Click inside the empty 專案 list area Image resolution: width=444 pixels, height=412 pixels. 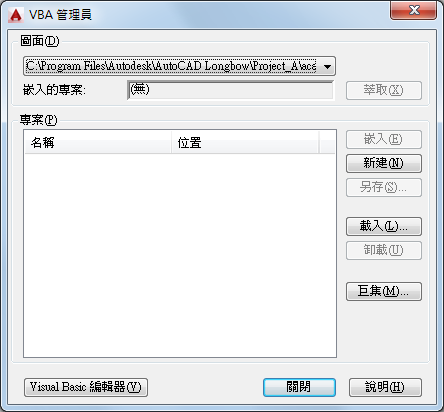[180, 255]
